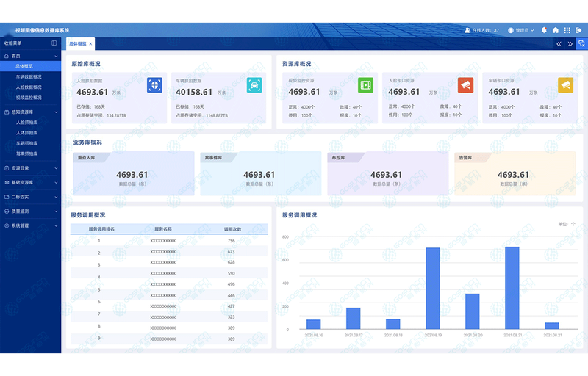Collapse the 感知资源库 menu chevron
Viewport: 588px width, 376px height.
(x=57, y=112)
